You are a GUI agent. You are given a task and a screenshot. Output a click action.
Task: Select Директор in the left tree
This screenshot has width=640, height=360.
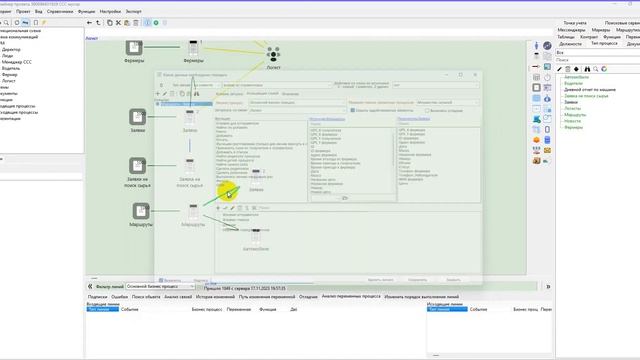click(x=11, y=49)
